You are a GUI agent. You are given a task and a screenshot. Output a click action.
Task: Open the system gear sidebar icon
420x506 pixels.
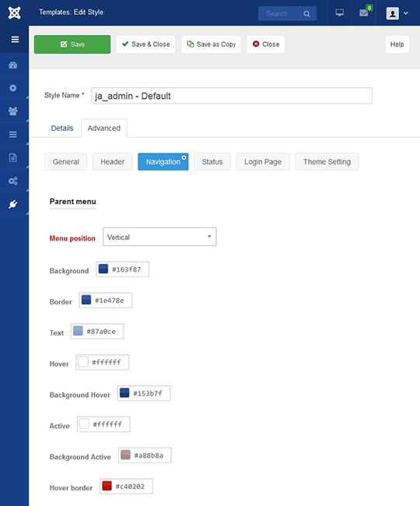coord(13,88)
